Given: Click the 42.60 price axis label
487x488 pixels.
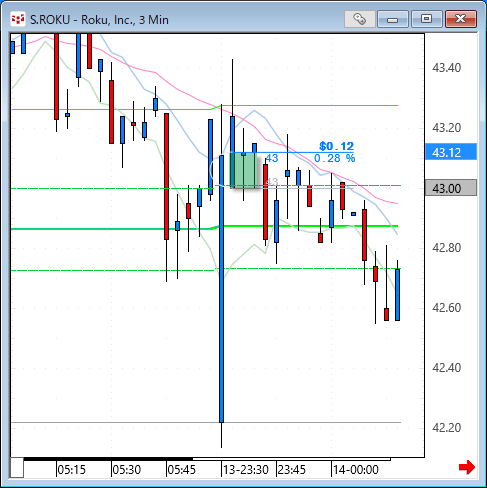Looking at the screenshot, I should (446, 308).
